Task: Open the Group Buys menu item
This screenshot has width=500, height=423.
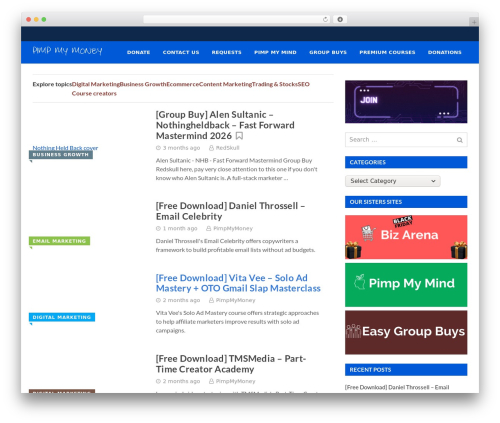Action: (328, 52)
